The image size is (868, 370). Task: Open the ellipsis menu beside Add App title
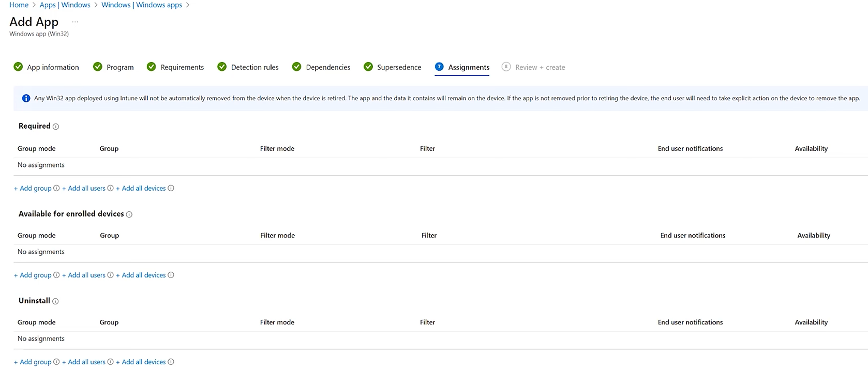[x=75, y=22]
